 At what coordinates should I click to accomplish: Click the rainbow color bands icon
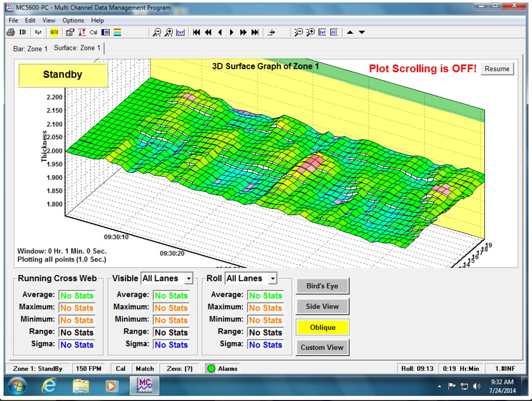[117, 32]
